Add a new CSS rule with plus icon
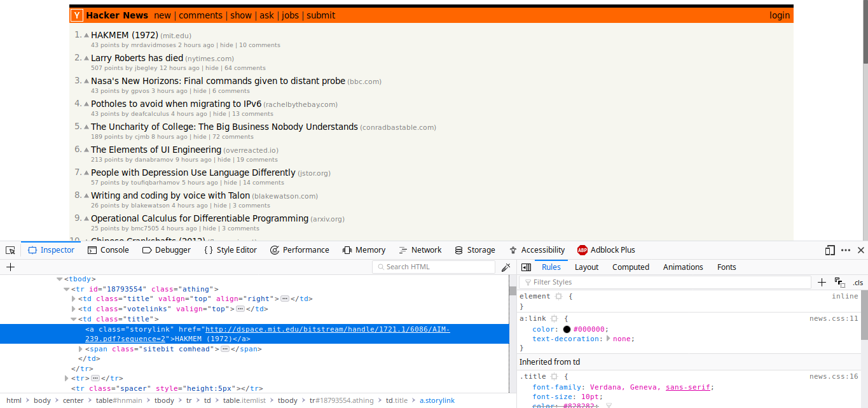The height and width of the screenshot is (408, 868). [822, 282]
